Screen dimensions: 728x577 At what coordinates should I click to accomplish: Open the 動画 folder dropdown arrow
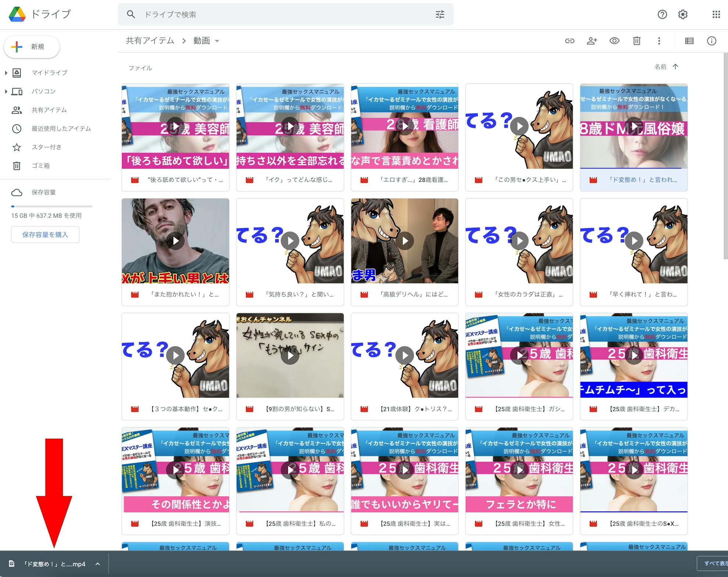(217, 41)
